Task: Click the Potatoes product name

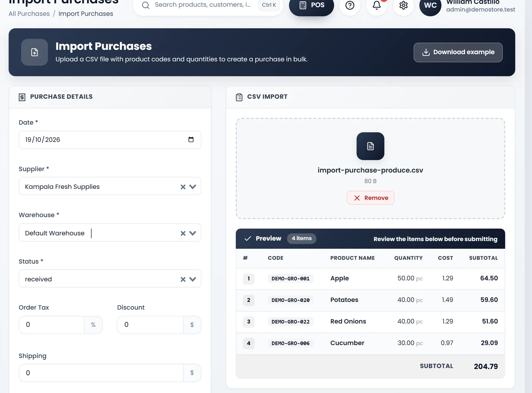Action: pos(344,300)
